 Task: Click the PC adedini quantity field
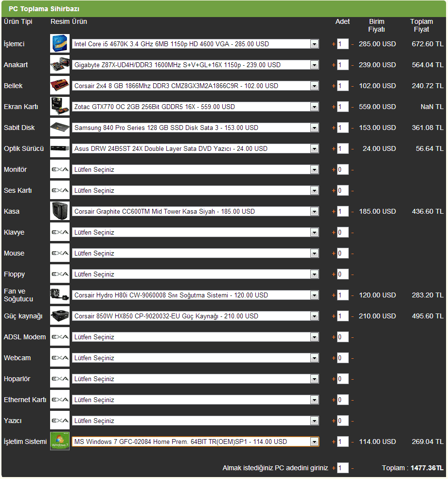[343, 468]
